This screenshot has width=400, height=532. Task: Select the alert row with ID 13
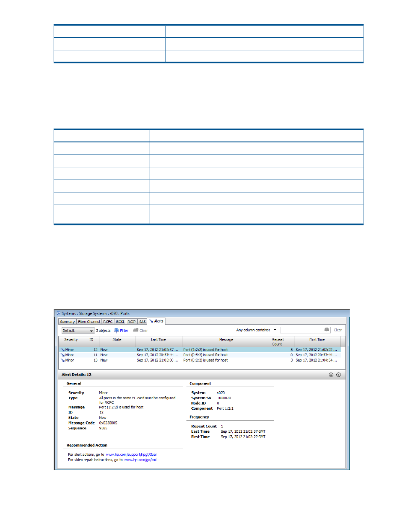pyautogui.click(x=200, y=360)
